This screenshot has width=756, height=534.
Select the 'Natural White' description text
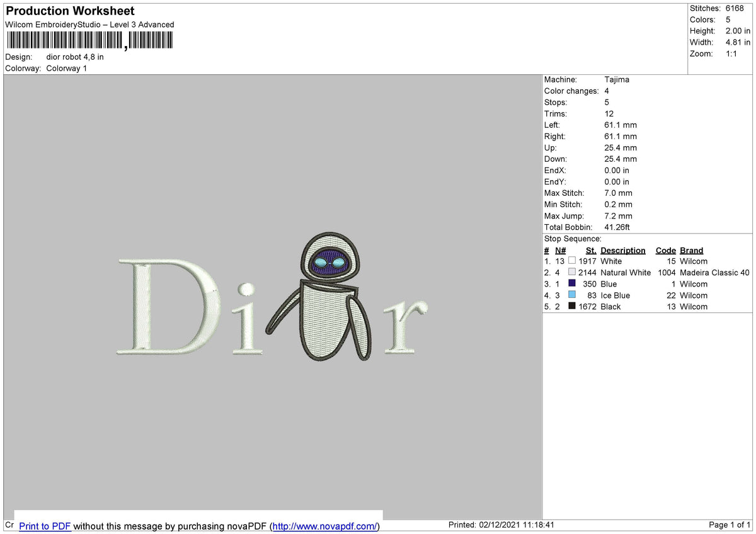(x=626, y=273)
